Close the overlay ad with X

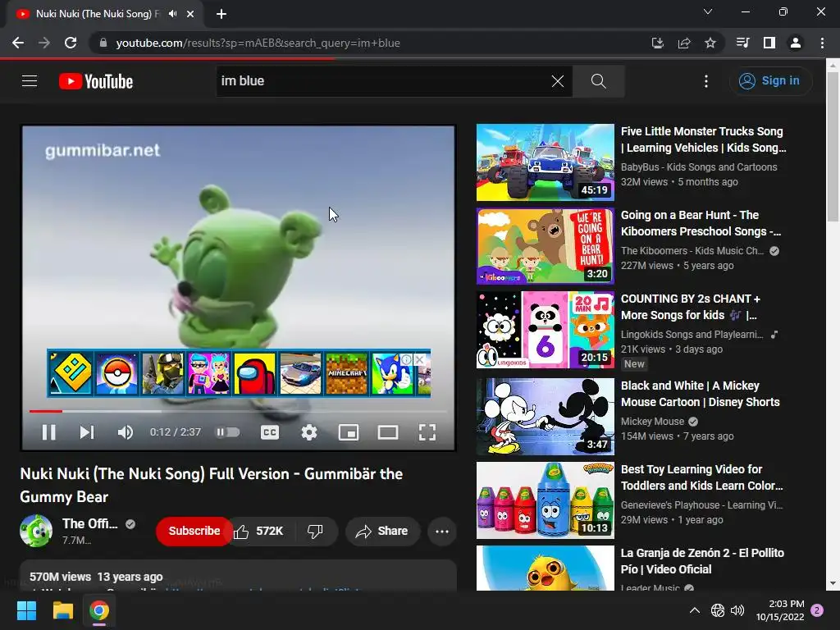pos(419,359)
